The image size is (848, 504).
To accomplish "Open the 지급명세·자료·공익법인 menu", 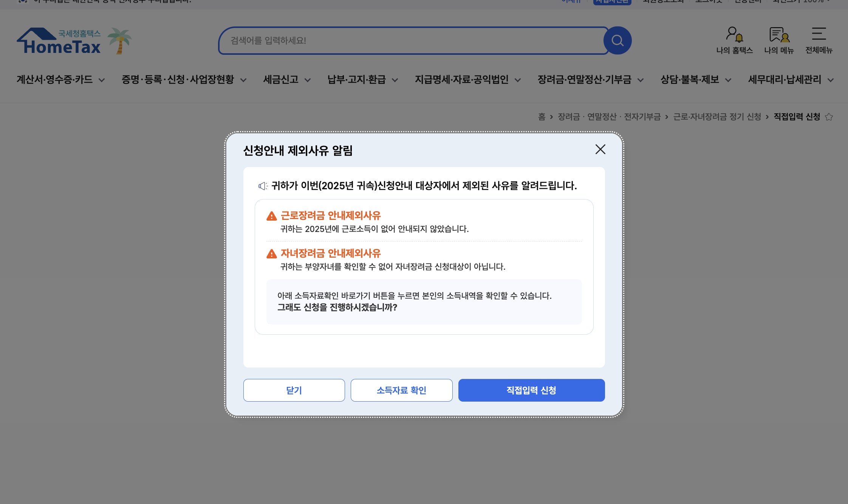I will 461,80.
